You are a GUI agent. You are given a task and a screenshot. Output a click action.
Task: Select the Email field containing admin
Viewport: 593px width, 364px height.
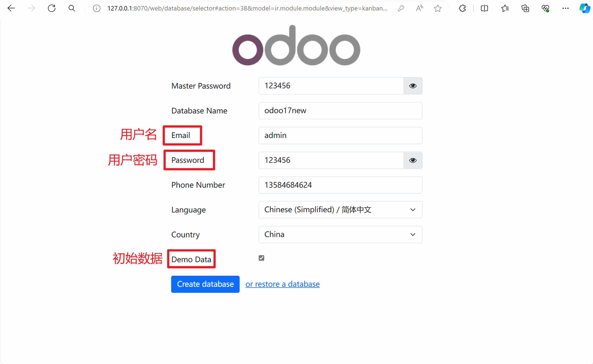pyautogui.click(x=340, y=136)
